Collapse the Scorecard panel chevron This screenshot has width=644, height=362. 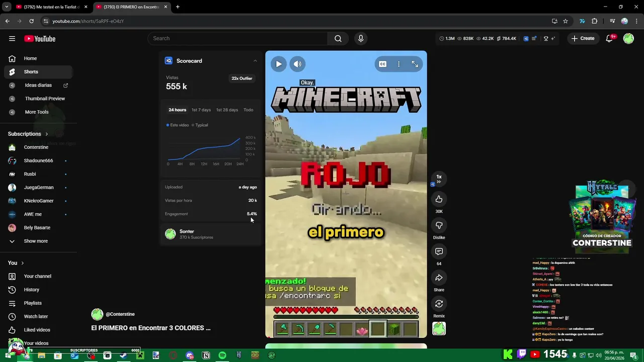pos(255,61)
